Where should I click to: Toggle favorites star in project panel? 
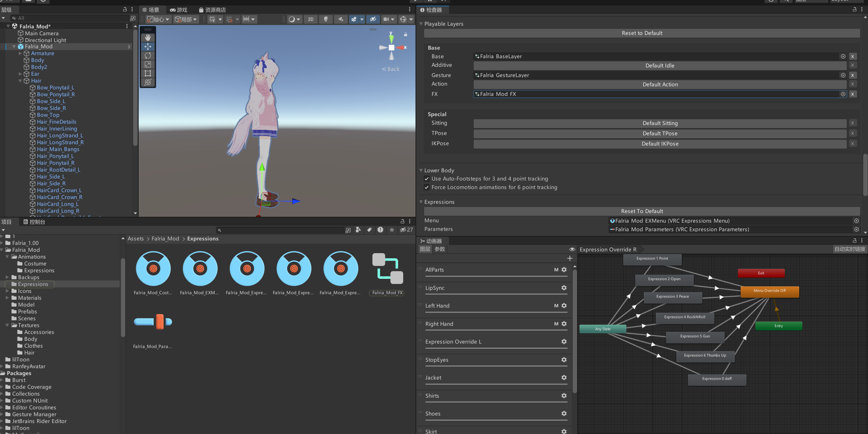(392, 230)
